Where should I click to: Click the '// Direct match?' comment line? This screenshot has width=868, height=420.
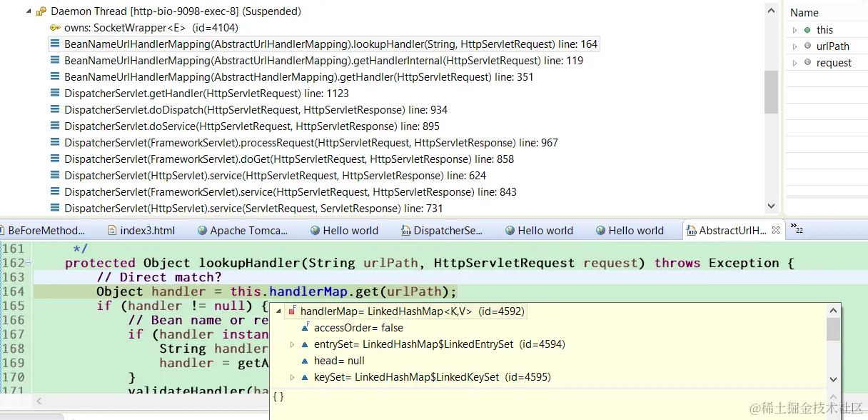coord(159,277)
